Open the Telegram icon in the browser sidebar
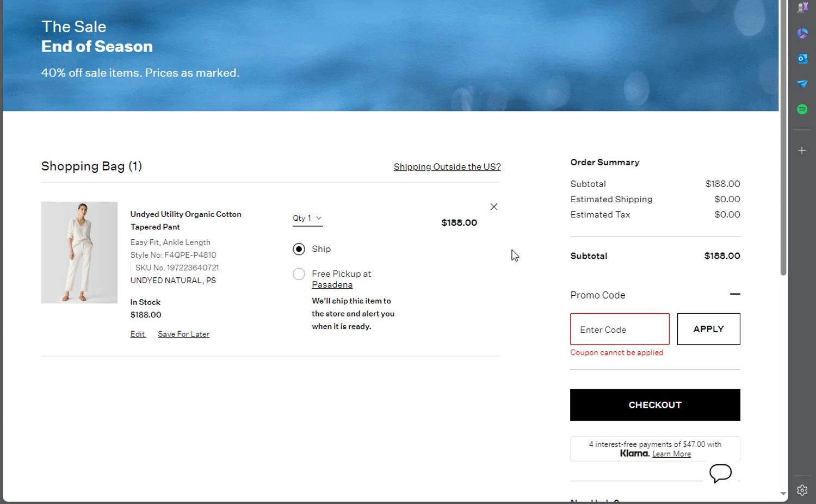 click(x=802, y=84)
